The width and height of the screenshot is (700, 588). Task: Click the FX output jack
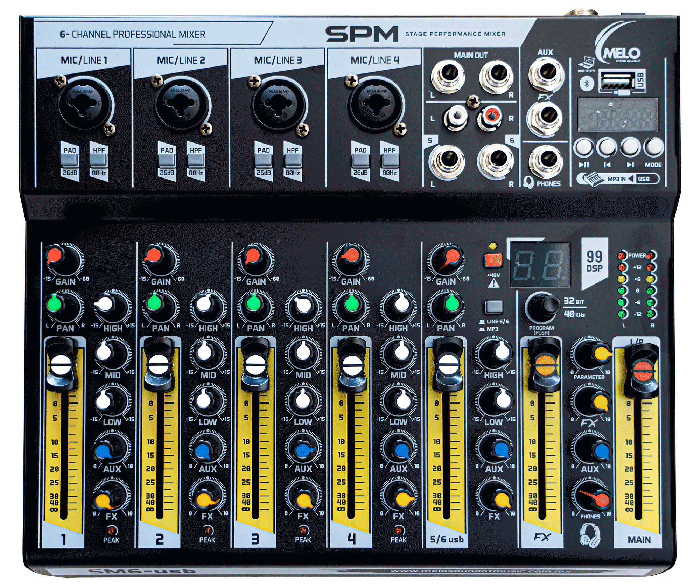pos(545,118)
